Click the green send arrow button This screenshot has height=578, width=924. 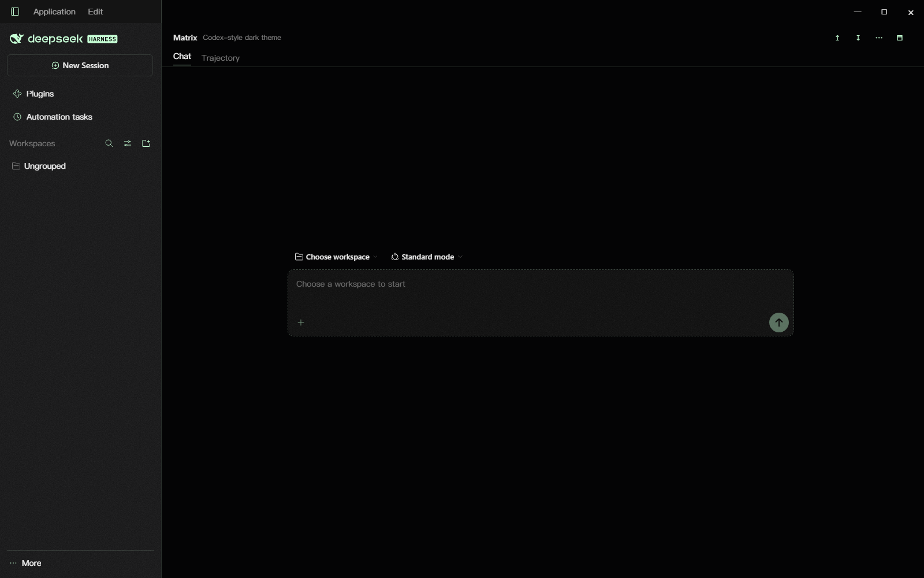point(779,323)
